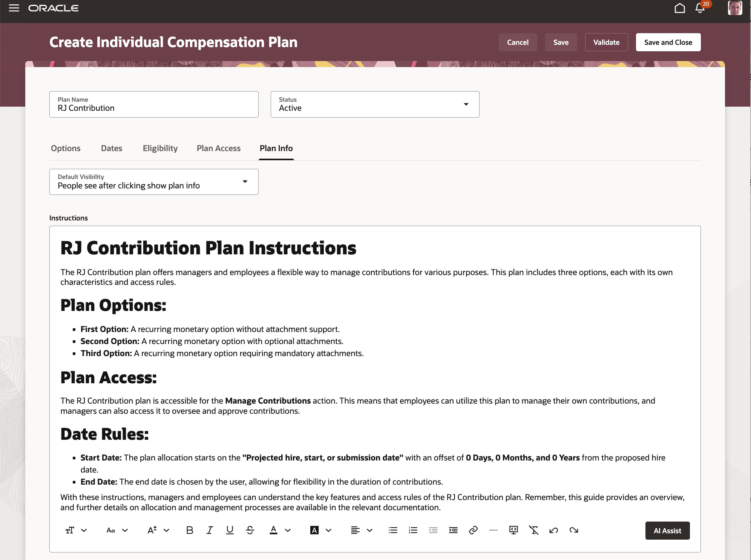Switch to the Eligibility tab
Image resolution: width=751 pixels, height=560 pixels.
(160, 148)
